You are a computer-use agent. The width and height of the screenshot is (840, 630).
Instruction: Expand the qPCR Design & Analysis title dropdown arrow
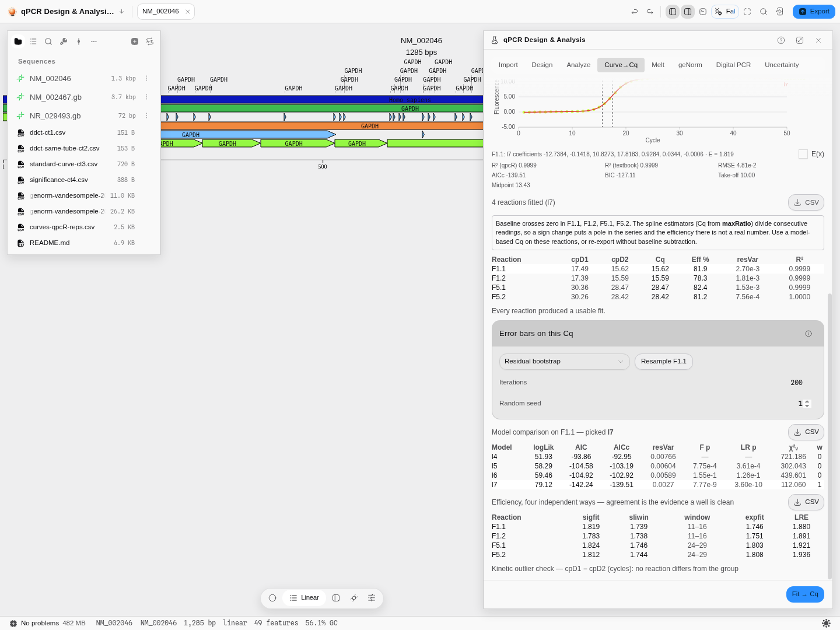121,12
